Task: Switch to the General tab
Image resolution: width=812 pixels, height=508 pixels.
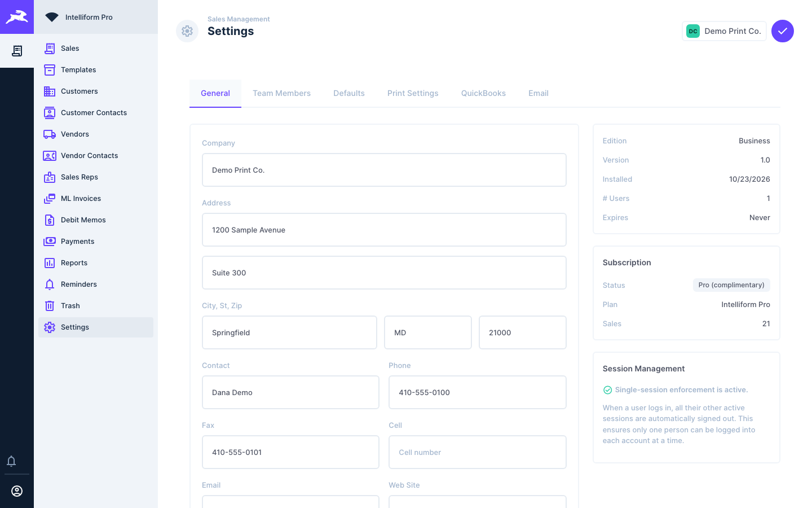Action: [215, 93]
